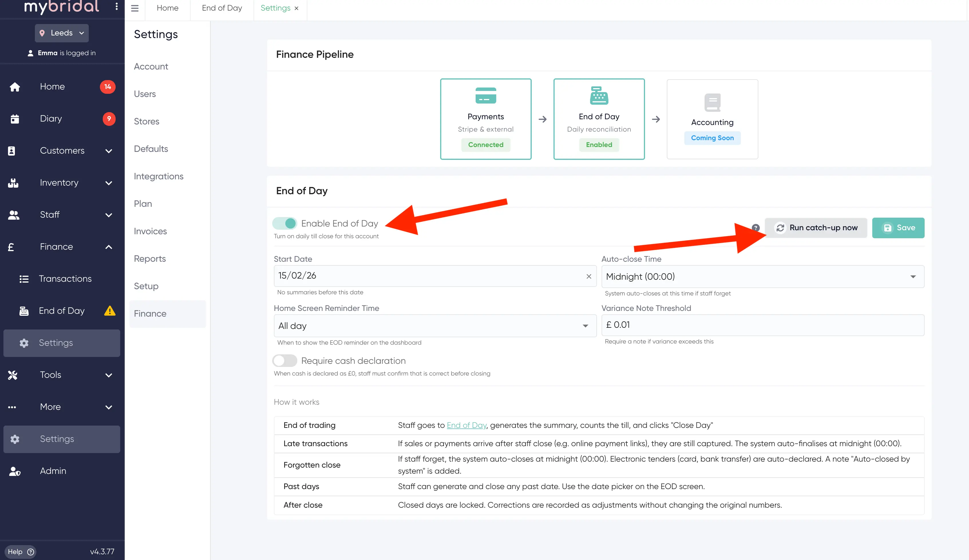Image resolution: width=969 pixels, height=560 pixels.
Task: Open Integrations in the Settings menu
Action: pyautogui.click(x=159, y=176)
